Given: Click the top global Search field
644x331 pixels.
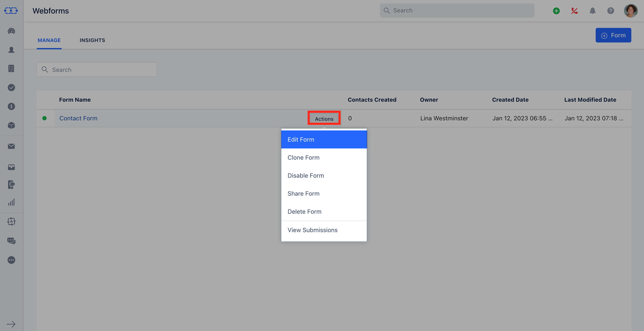Looking at the screenshot, I should (x=457, y=11).
